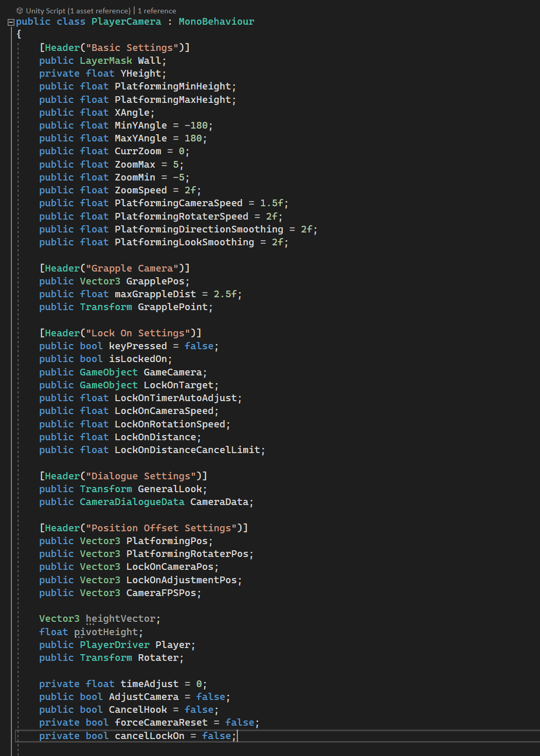Viewport: 540px width, 756px height.
Task: Open 'Unity Script (1 asset reference)' CodeLens
Action: (x=78, y=11)
